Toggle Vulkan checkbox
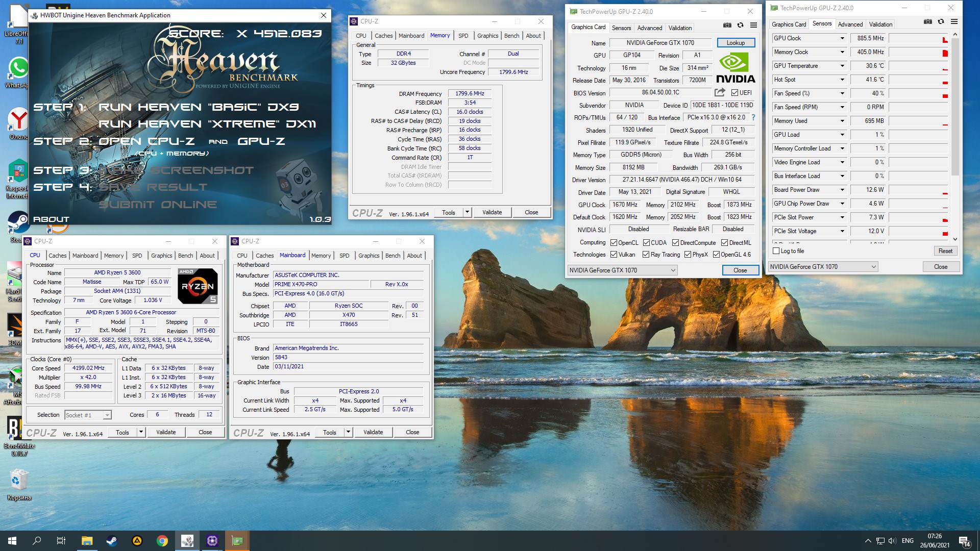Image resolution: width=980 pixels, height=551 pixels. pyautogui.click(x=614, y=255)
